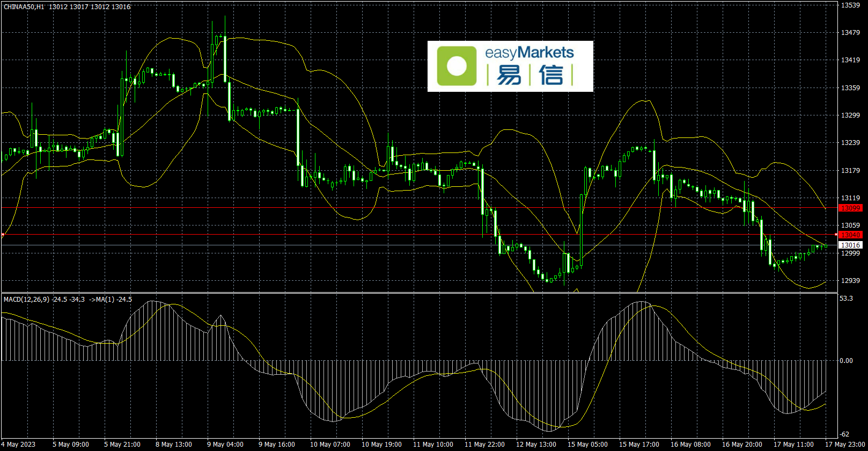Click the 13419 price axis label
This screenshot has width=868, height=451.
[x=850, y=60]
